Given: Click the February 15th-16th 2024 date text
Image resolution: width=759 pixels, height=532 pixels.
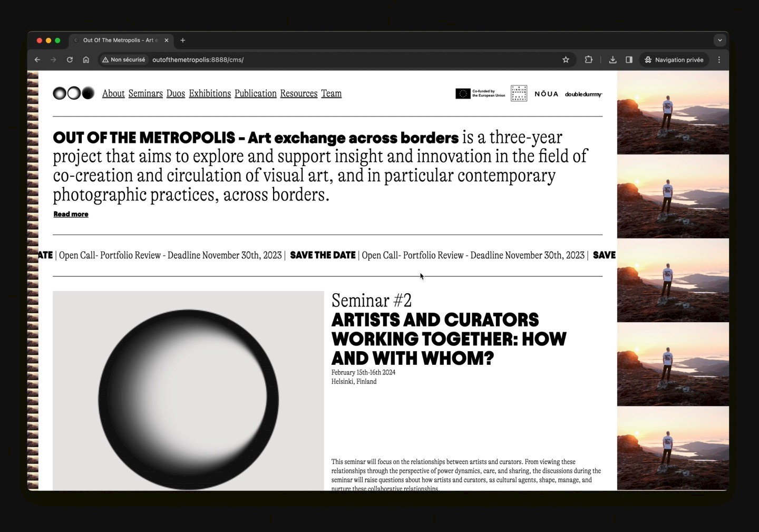Looking at the screenshot, I should [x=363, y=372].
